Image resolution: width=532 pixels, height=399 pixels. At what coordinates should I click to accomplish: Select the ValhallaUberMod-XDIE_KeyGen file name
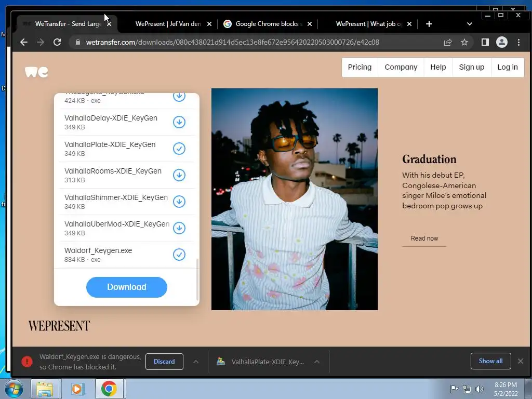click(117, 224)
